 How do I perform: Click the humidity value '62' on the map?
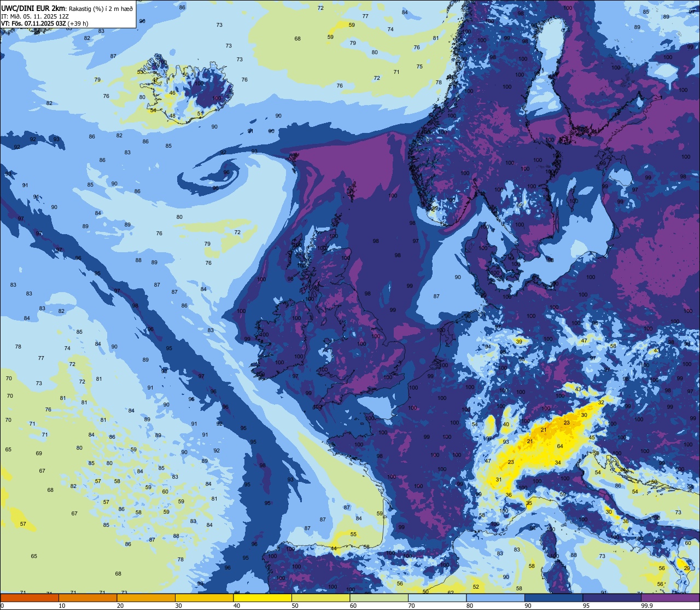coord(451,593)
